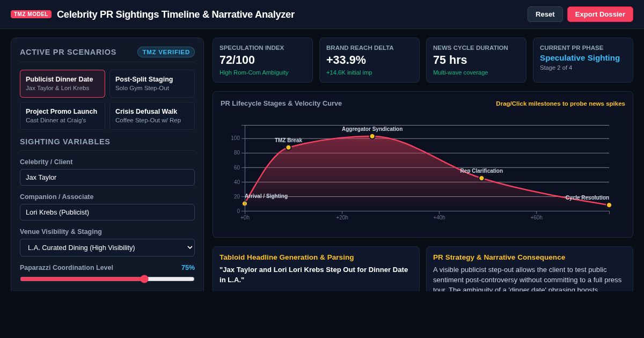Click the +20h axis label
Image resolution: width=644 pixels, height=338 pixels.
pos(342,217)
